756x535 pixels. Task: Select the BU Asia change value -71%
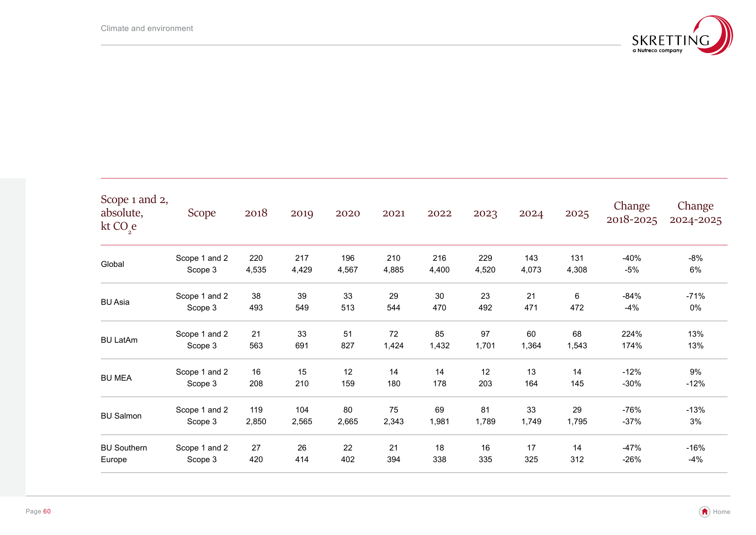click(x=696, y=296)
